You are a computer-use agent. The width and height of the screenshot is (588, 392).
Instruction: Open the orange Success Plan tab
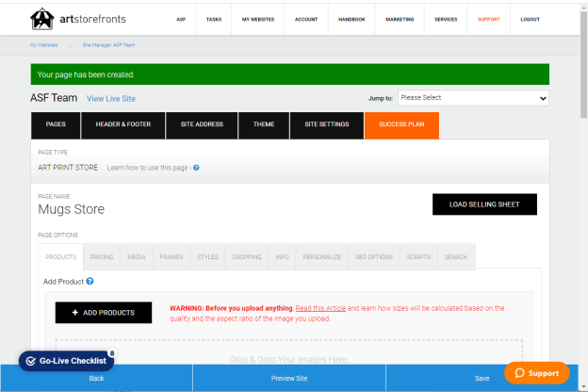point(401,125)
